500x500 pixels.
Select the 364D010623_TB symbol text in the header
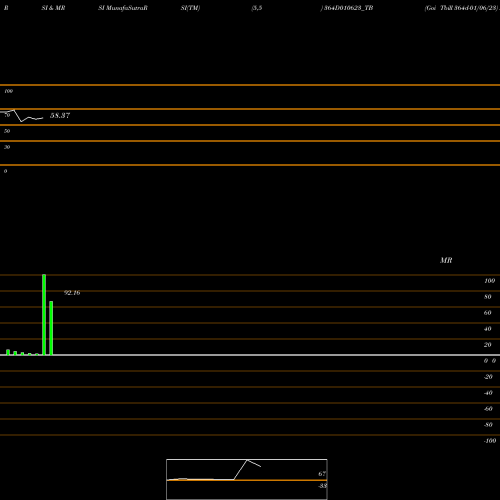pos(348,8)
